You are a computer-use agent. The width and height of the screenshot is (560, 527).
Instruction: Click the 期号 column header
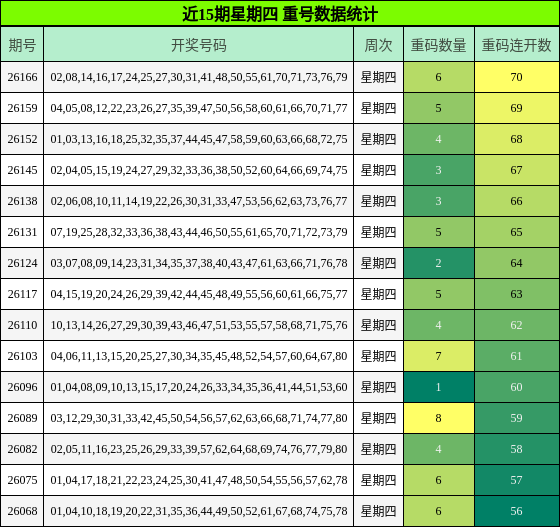tap(22, 45)
